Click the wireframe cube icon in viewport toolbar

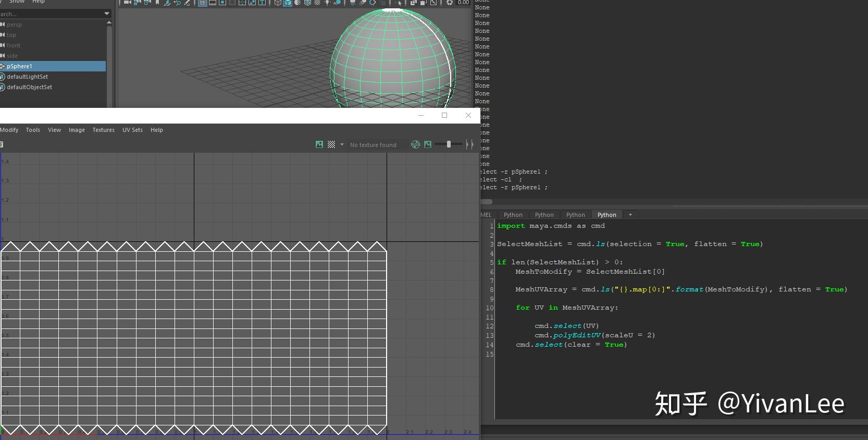tap(278, 3)
